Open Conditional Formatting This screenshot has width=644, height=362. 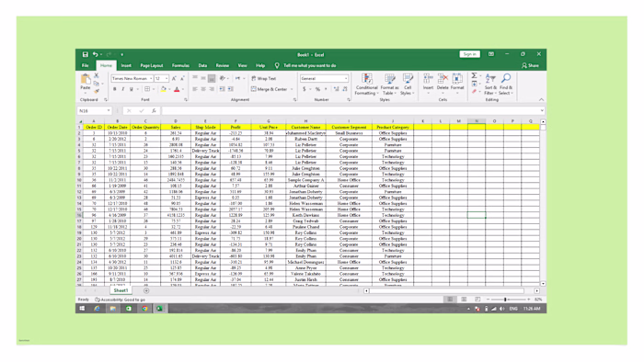click(x=366, y=85)
